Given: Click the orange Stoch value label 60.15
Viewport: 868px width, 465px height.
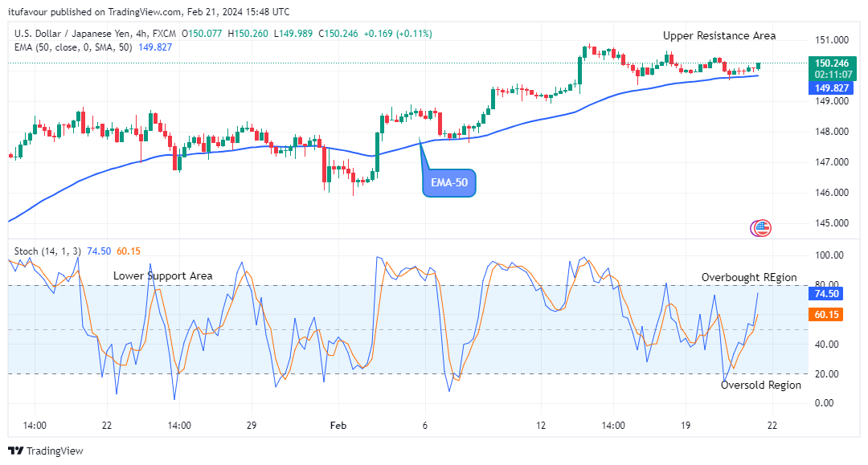Looking at the screenshot, I should 826,315.
